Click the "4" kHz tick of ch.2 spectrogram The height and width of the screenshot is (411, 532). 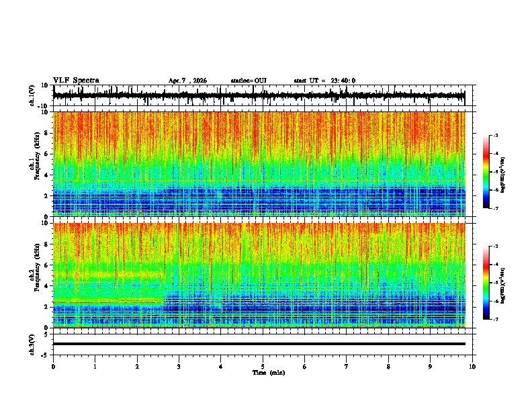click(46, 286)
